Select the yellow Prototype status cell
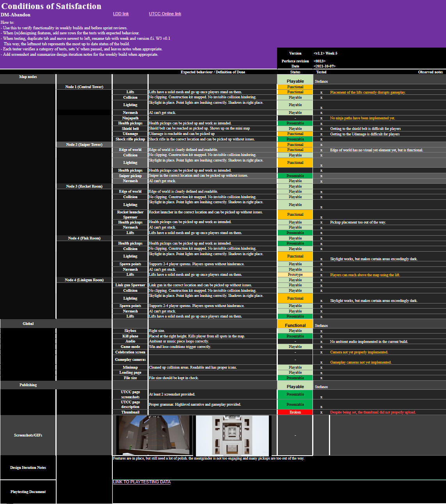 (x=295, y=275)
